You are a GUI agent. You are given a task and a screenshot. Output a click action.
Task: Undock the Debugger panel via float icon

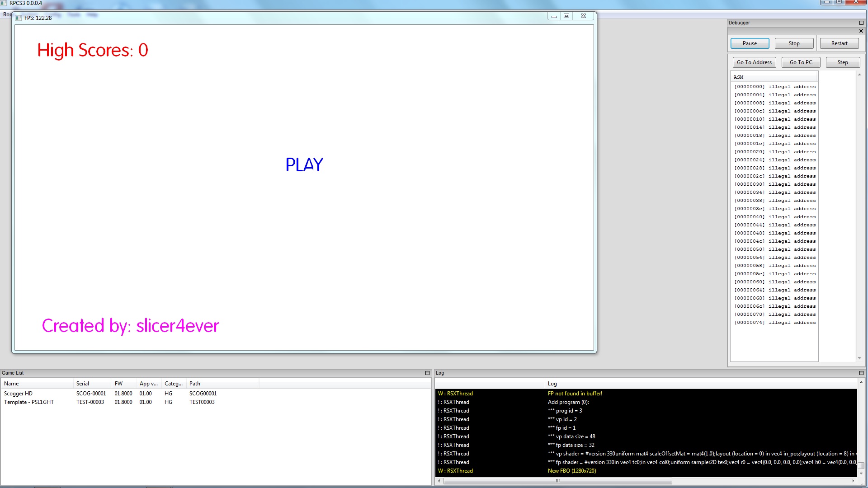click(x=861, y=23)
